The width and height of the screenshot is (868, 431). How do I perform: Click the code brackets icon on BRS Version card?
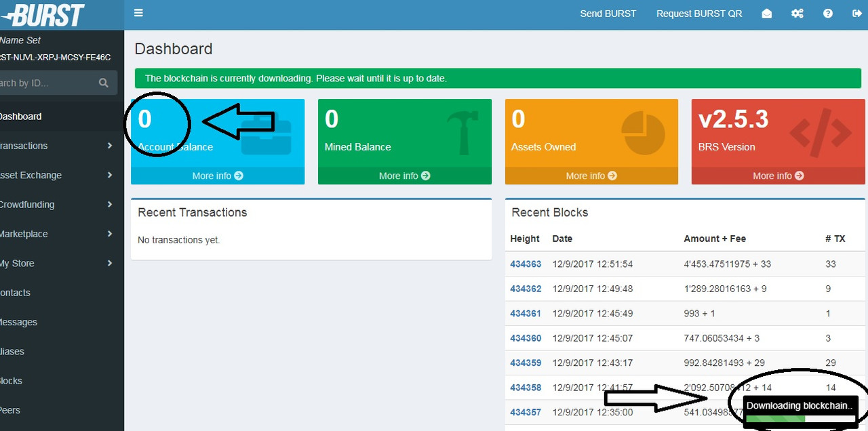click(x=821, y=132)
